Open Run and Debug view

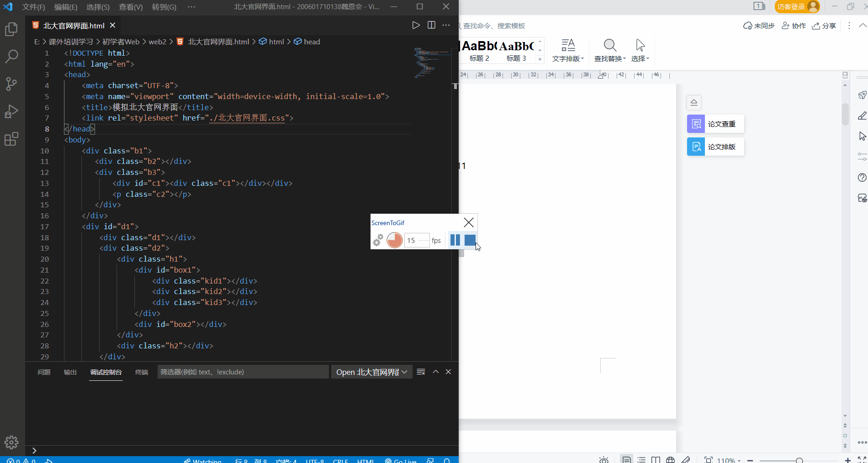(x=11, y=111)
